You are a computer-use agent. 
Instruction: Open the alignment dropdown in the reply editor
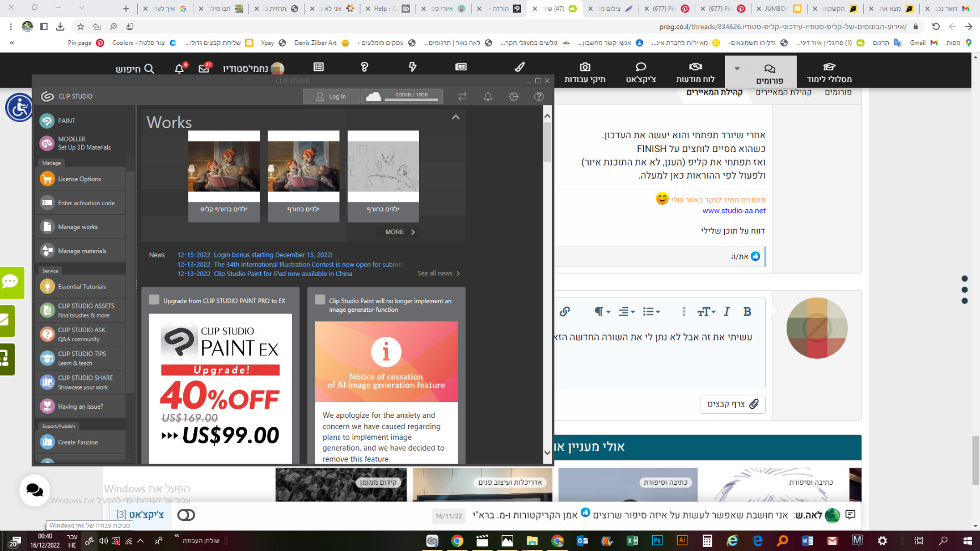tap(626, 311)
